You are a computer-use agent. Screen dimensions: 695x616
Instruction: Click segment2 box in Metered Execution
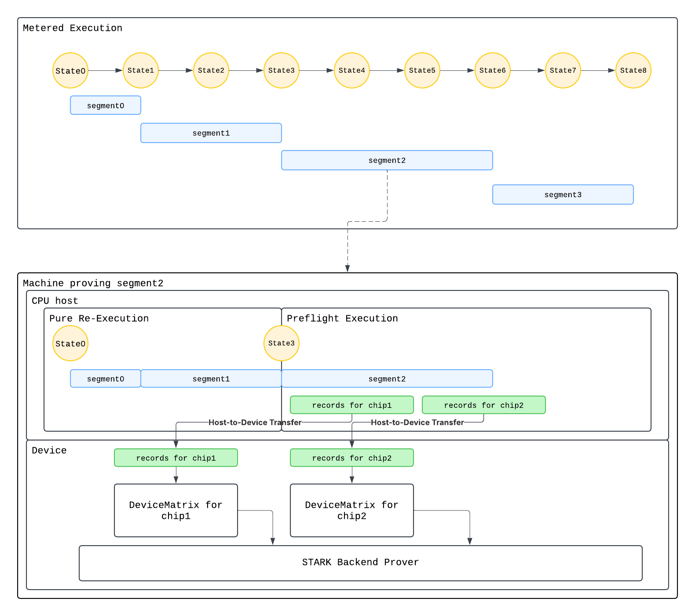[x=387, y=160]
